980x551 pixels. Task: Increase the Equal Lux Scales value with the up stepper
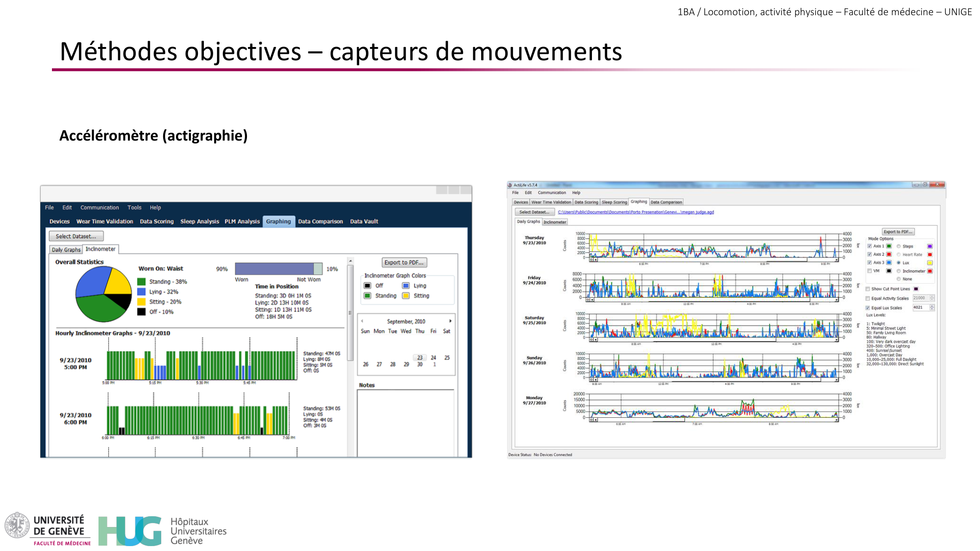click(x=932, y=305)
